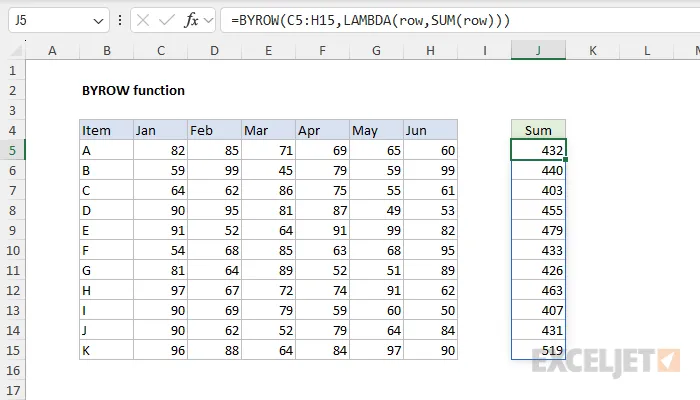This screenshot has height=400, width=700.
Task: Select the Sum cell showing 432
Action: [x=538, y=150]
